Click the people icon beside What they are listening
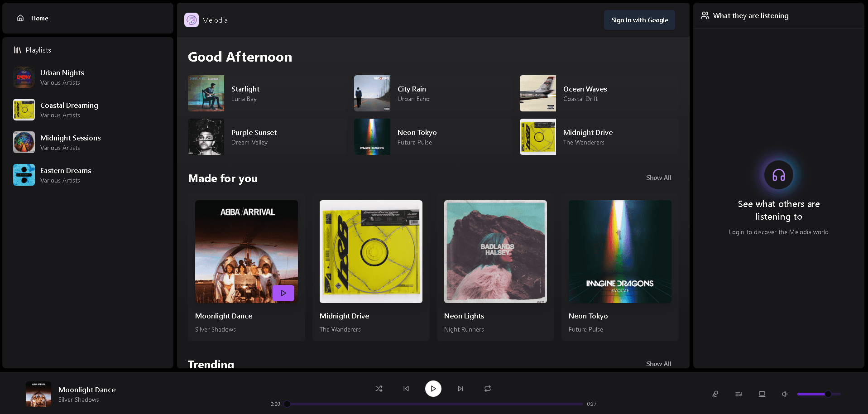The width and height of the screenshot is (868, 414). [705, 15]
